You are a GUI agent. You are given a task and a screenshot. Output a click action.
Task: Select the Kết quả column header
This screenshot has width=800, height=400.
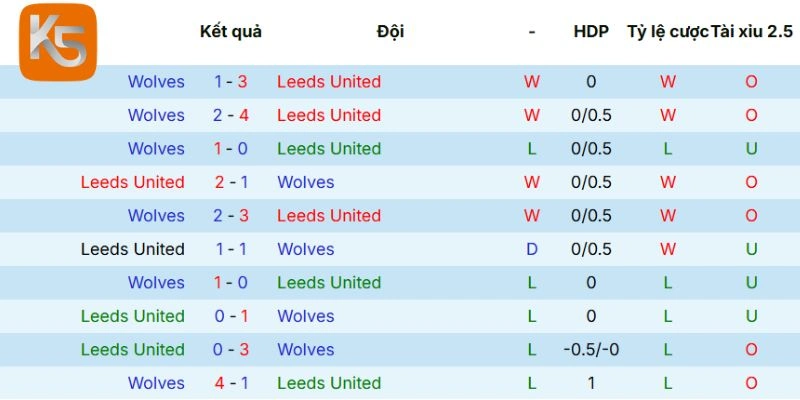pyautogui.click(x=231, y=31)
